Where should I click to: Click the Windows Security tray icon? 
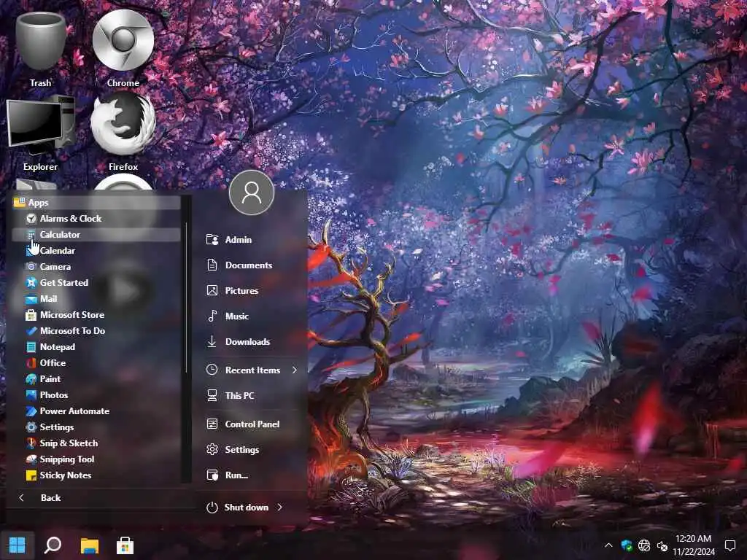coord(627,545)
